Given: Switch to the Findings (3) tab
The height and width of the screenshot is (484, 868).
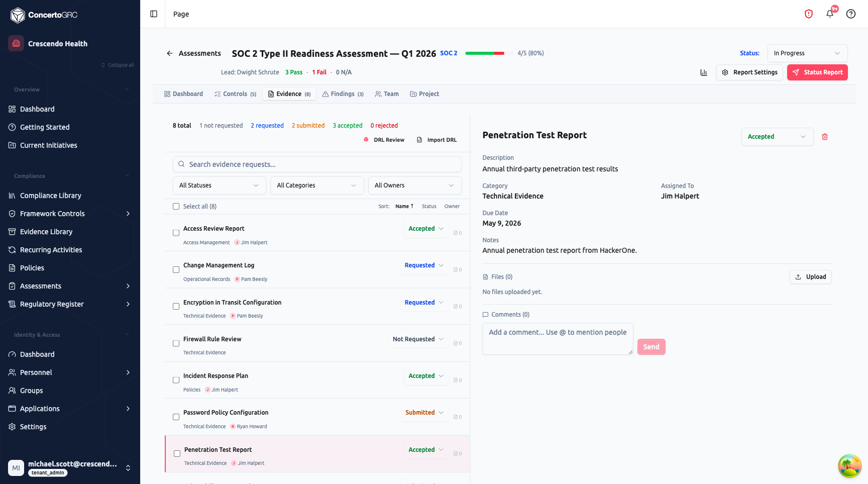Looking at the screenshot, I should point(343,94).
